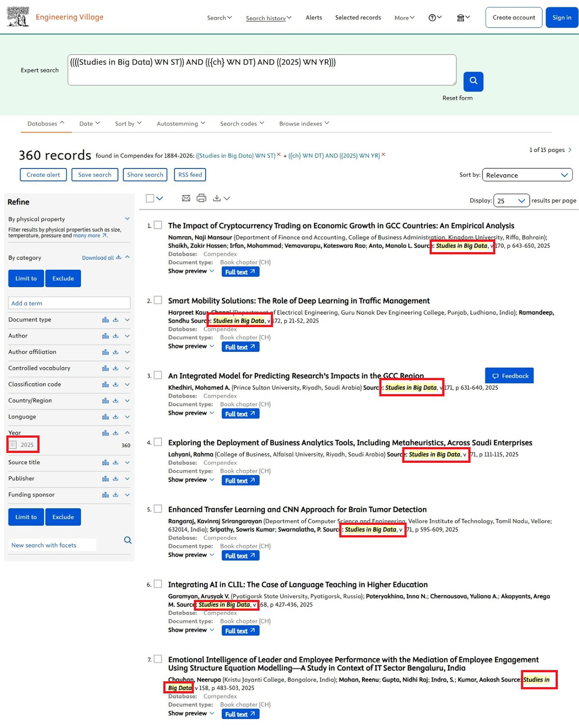Show chart for Country/Region facet
The width and height of the screenshot is (579, 728).
pyautogui.click(x=105, y=401)
